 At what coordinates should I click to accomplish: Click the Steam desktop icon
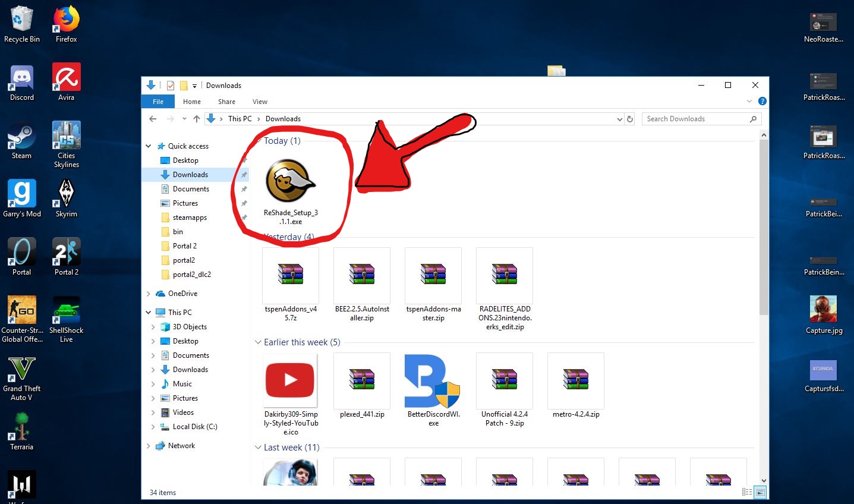click(22, 141)
